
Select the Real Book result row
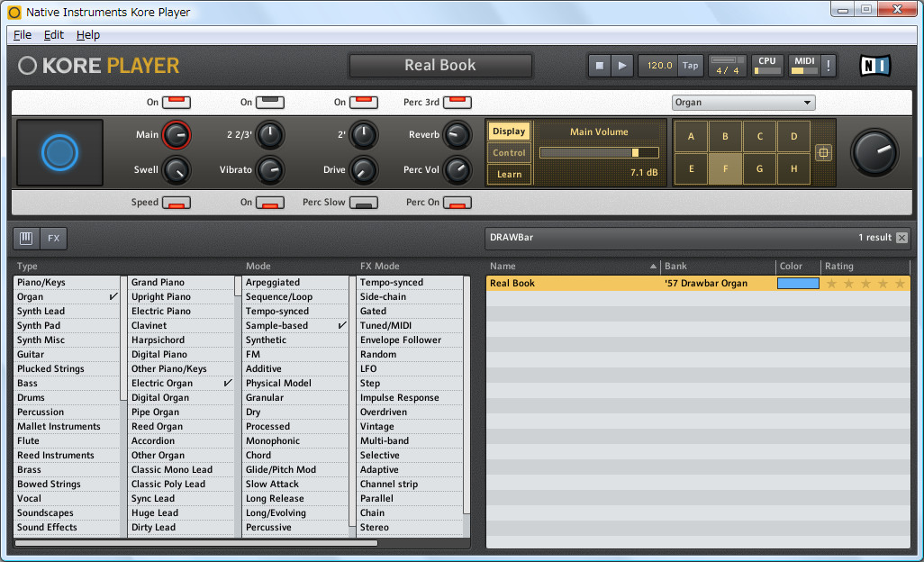[x=698, y=284]
